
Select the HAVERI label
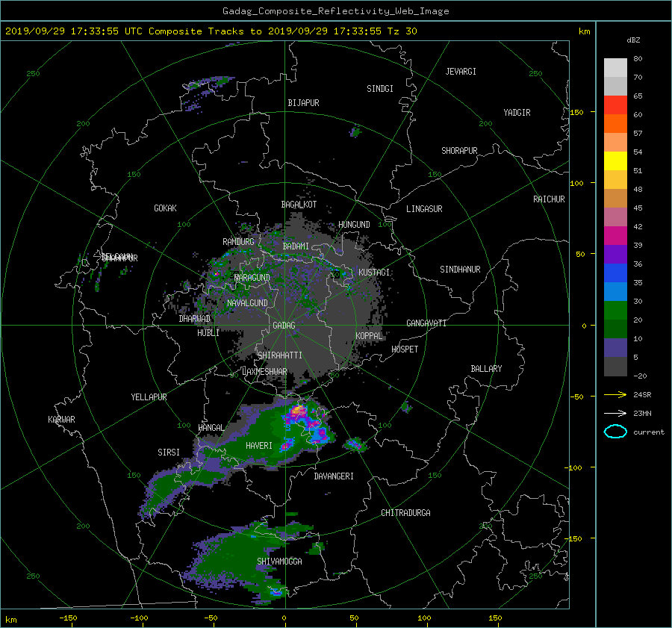tap(259, 446)
